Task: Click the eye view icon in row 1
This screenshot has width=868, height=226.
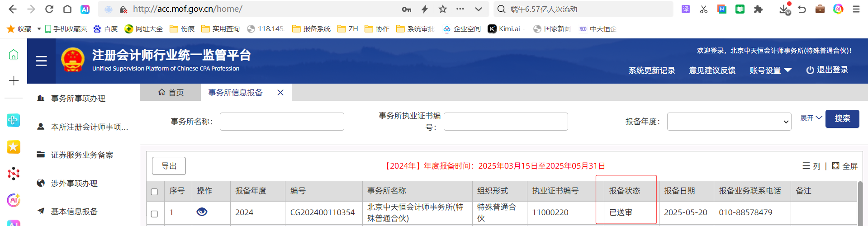Action: pyautogui.click(x=202, y=212)
